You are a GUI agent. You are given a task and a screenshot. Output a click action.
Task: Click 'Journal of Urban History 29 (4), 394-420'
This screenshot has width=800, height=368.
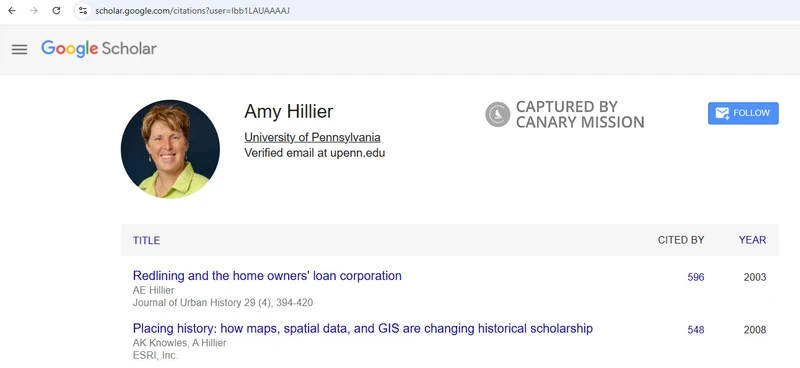coord(223,303)
